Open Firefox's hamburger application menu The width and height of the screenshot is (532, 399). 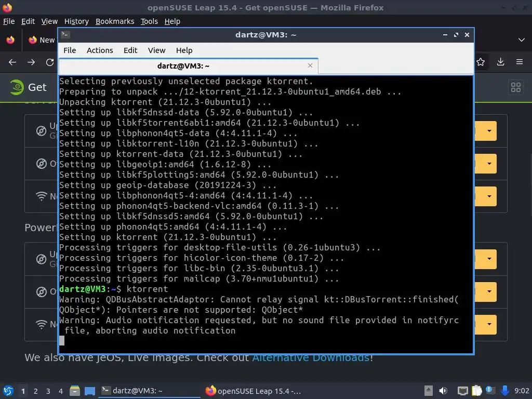(x=520, y=62)
